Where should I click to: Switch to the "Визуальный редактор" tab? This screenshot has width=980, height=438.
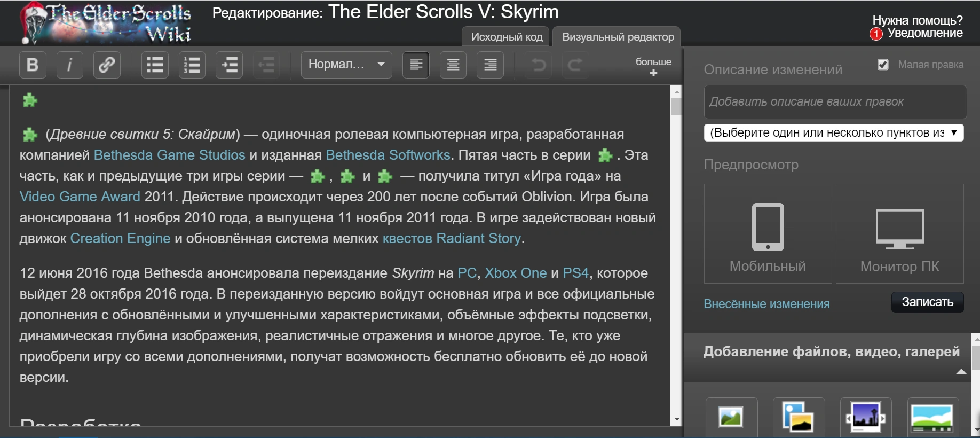(x=618, y=37)
